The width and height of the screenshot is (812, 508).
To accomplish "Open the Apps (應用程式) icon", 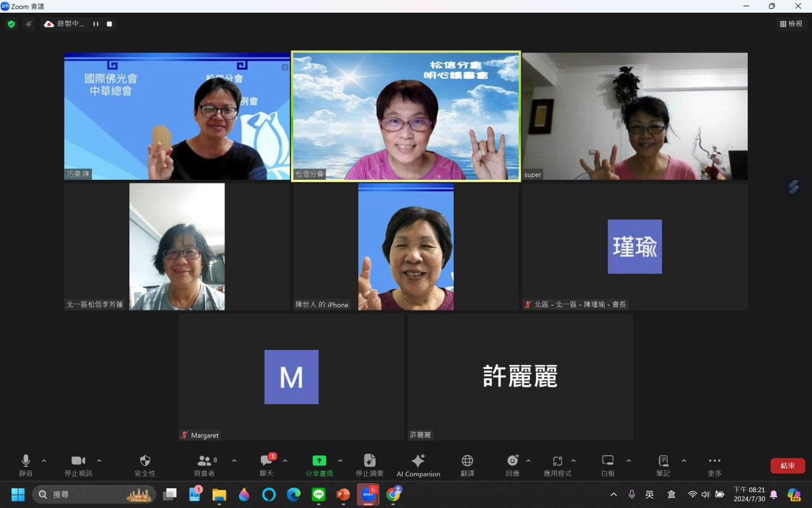I will click(x=558, y=465).
